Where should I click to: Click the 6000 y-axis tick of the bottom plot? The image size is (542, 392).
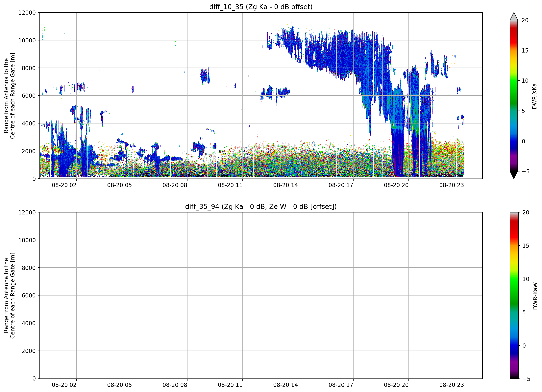(29, 295)
